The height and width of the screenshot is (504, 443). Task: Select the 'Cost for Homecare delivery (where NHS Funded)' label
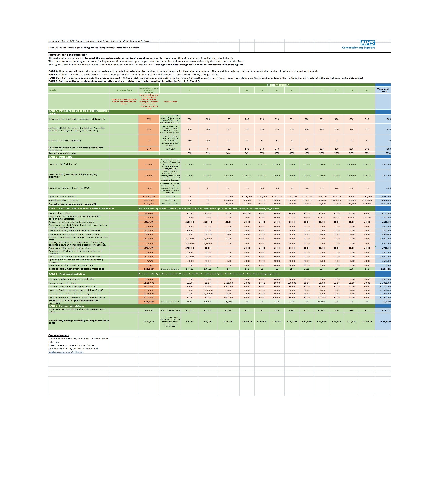click(79, 297)
